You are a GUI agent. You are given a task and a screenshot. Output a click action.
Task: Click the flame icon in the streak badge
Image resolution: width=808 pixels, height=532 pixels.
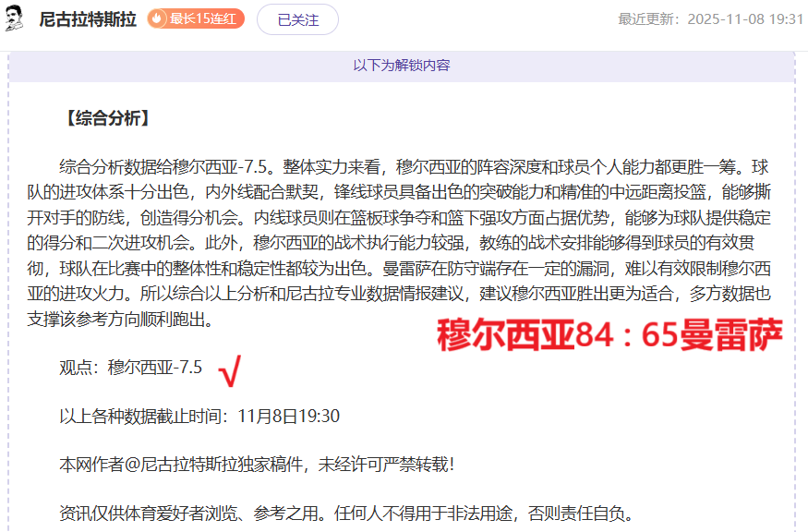coord(158,19)
